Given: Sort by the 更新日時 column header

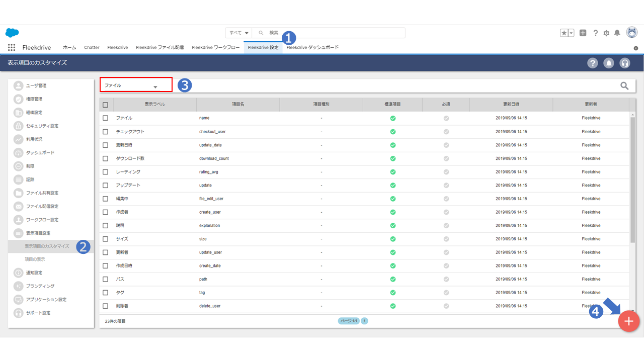Looking at the screenshot, I should click(x=511, y=105).
